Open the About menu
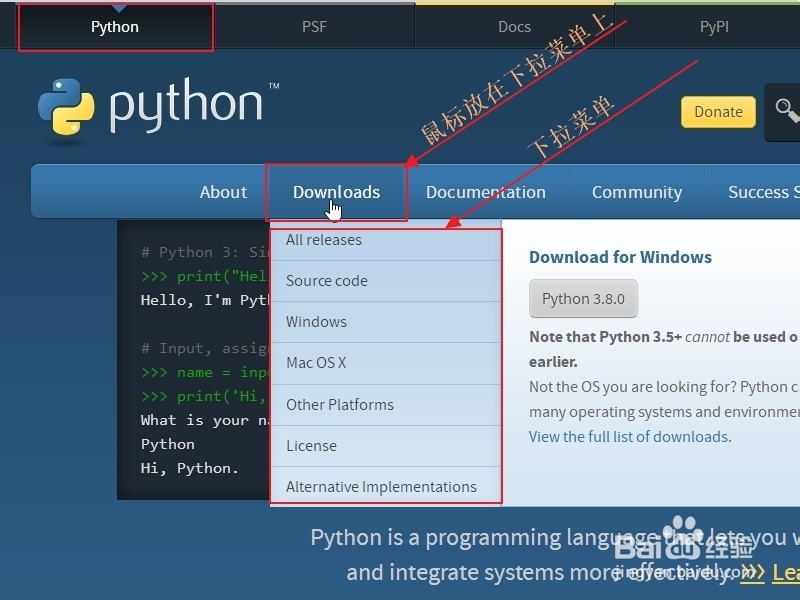800x600 pixels. pos(223,192)
